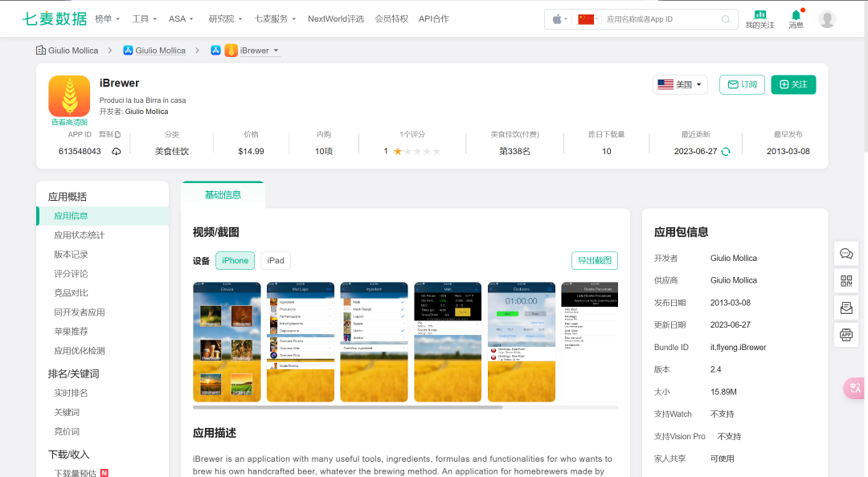The image size is (868, 477).
Task: Click the refresh icon next to 2023-06-27
Action: 726,152
